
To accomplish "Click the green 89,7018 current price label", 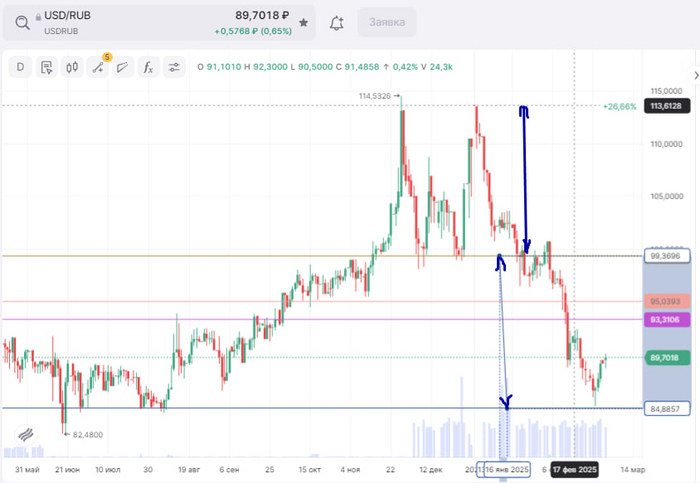I will click(x=667, y=358).
